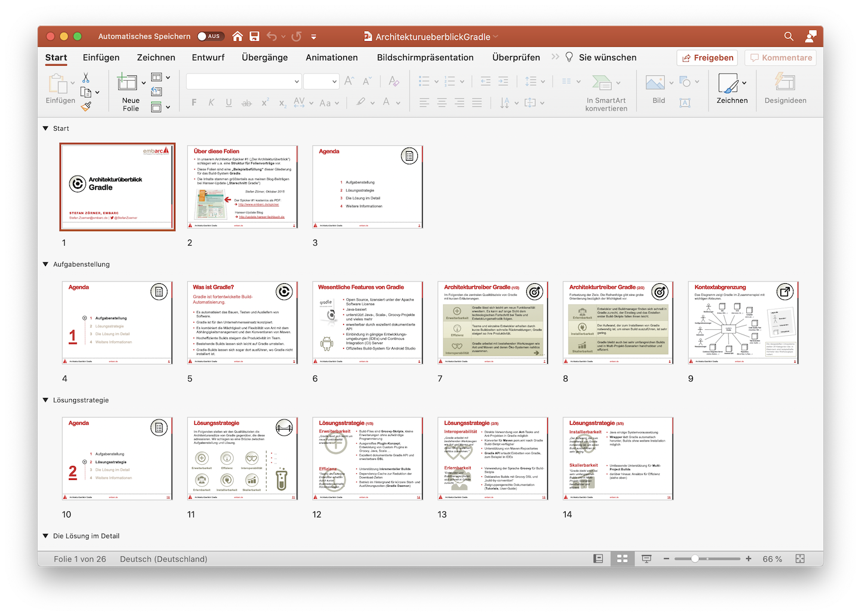Click the increase indent icon
Image resolution: width=861 pixels, height=616 pixels.
point(503,81)
